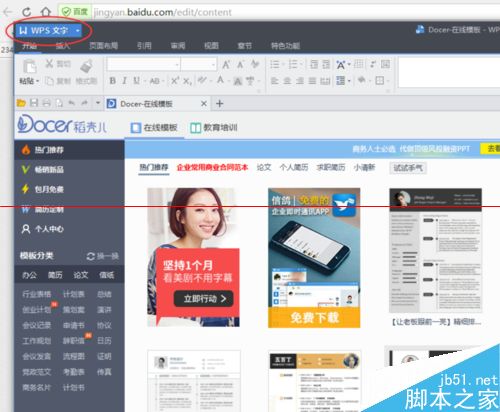Click the Grow Font icon

[226, 64]
